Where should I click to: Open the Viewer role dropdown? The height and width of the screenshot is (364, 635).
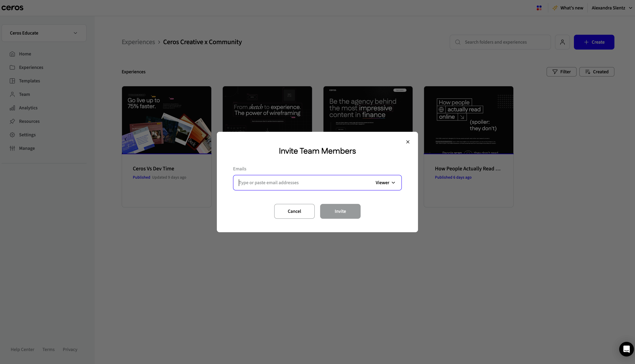coord(385,183)
